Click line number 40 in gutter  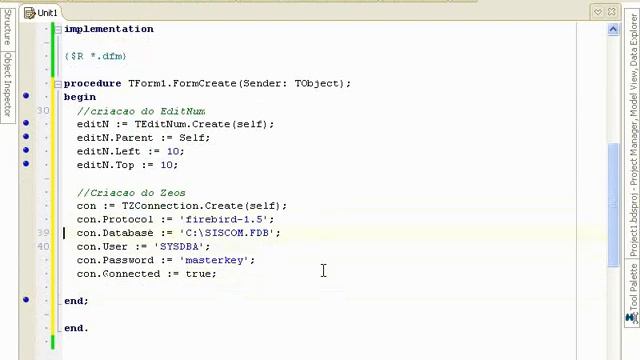(43, 247)
